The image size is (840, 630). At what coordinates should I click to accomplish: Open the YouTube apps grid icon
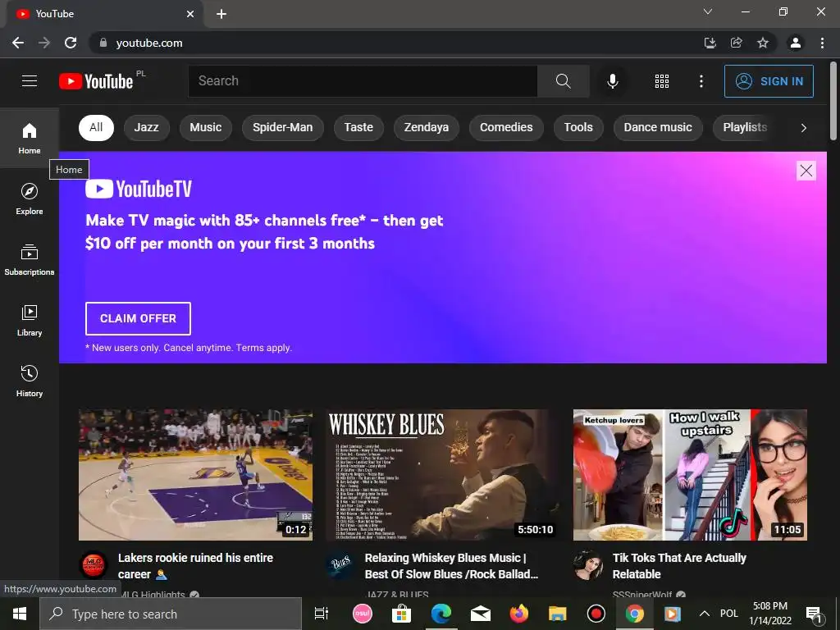662,81
